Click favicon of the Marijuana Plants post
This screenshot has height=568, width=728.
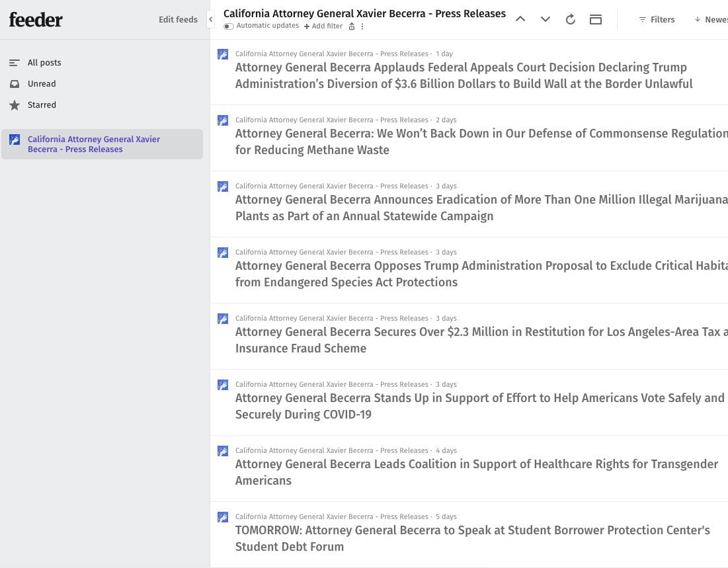(x=223, y=186)
